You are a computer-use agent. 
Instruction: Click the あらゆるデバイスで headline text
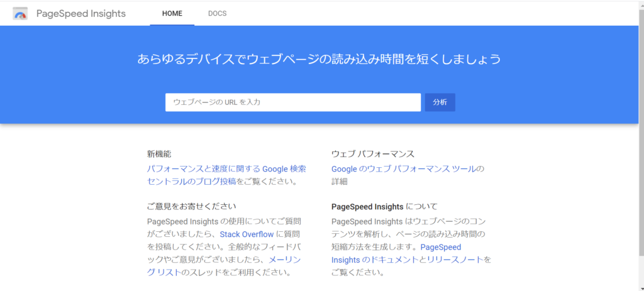coord(319,59)
